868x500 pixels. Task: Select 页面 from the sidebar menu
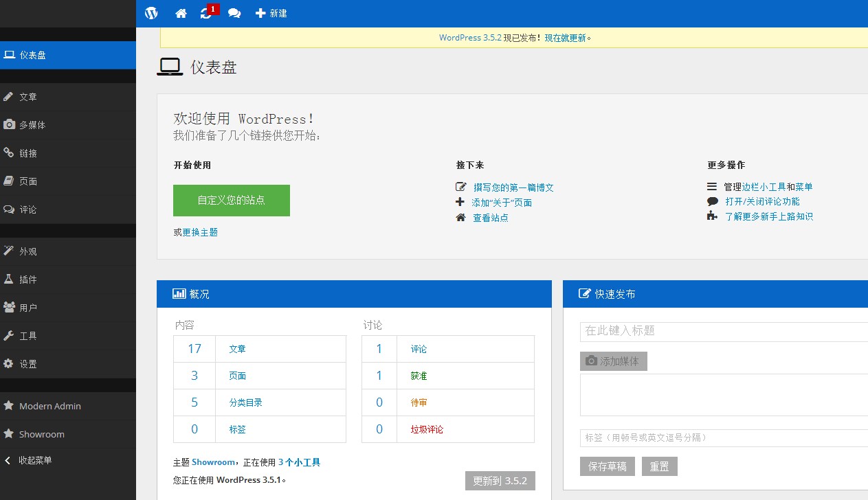[x=27, y=181]
